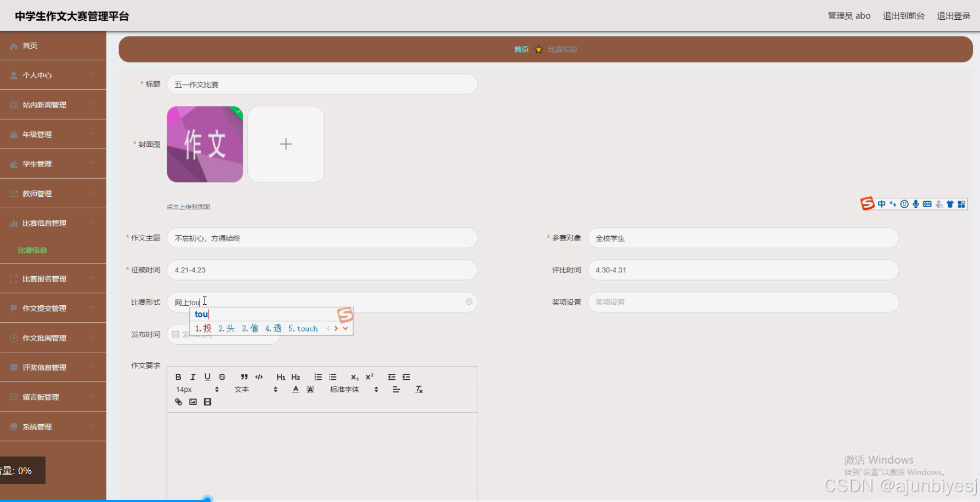Expand 教师管理 sidebar menu
This screenshot has width=980, height=502.
pos(53,193)
